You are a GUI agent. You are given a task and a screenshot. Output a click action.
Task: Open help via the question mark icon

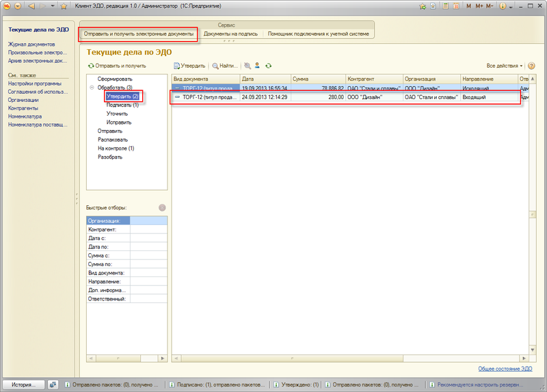tap(531, 66)
